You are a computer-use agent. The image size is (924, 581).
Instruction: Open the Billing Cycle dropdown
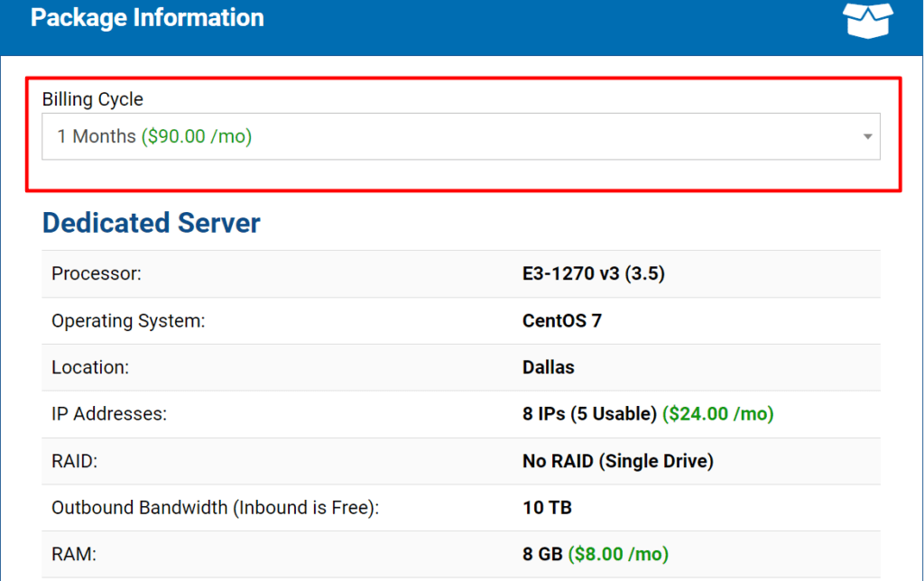pyautogui.click(x=460, y=137)
